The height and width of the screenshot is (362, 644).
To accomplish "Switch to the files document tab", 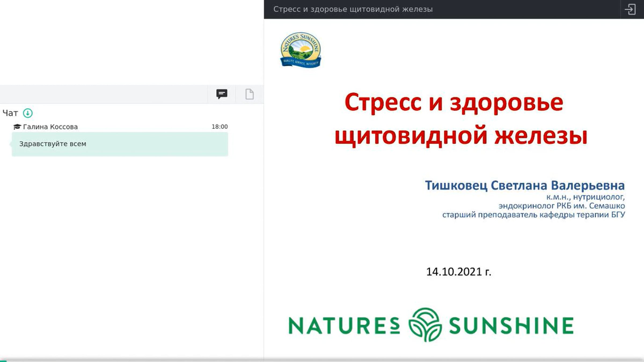I will [250, 94].
